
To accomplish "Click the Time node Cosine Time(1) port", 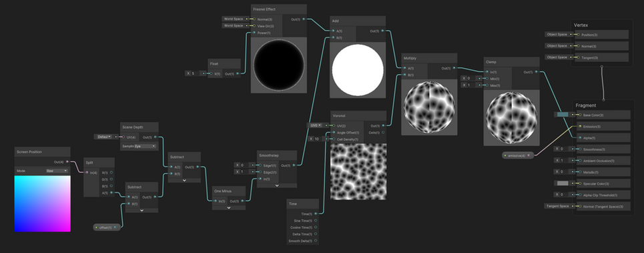I will tap(316, 227).
